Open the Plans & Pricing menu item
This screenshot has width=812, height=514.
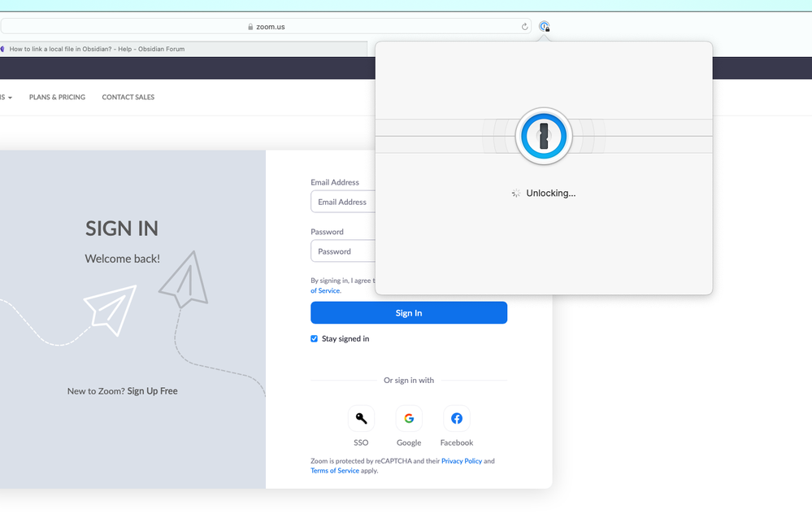click(x=57, y=98)
